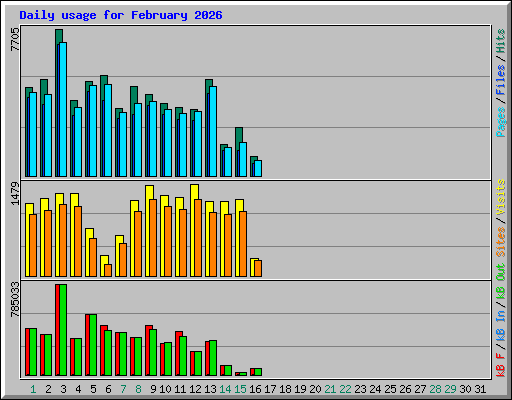Select the red kB F bar for day 5
Image resolution: width=512 pixels, height=400 pixels.
click(x=87, y=345)
